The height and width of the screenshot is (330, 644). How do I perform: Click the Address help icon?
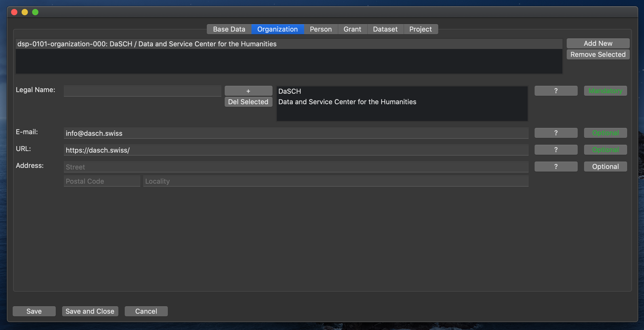click(x=556, y=166)
